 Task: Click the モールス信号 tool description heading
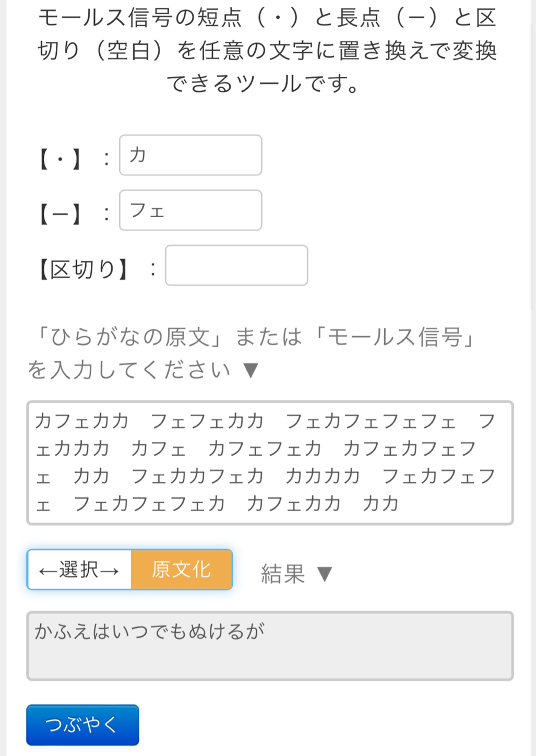click(267, 50)
